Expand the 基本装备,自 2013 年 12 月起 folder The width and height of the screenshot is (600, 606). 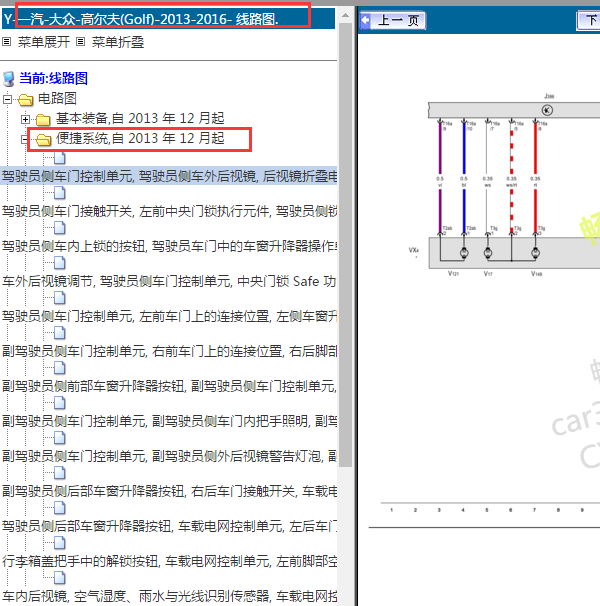[26, 119]
